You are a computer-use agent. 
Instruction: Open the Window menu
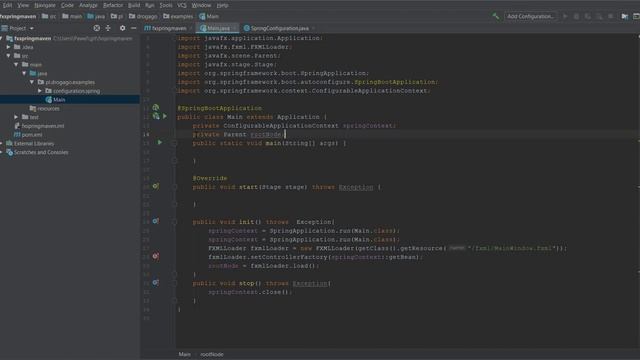point(201,5)
